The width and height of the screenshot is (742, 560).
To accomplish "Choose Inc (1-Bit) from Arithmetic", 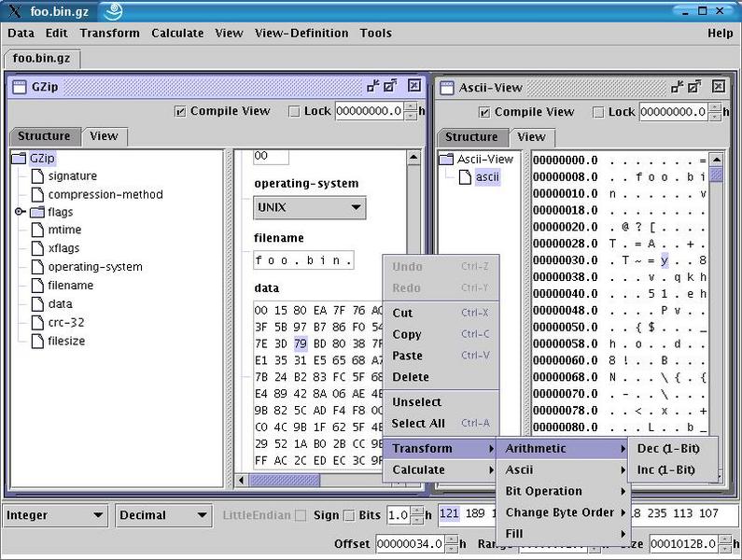I will [x=672, y=469].
